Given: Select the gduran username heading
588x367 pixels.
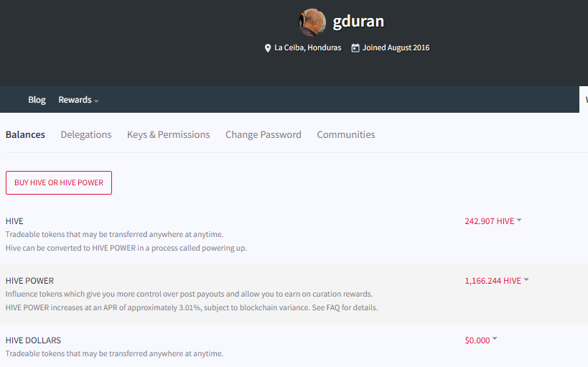Looking at the screenshot, I should click(x=358, y=22).
